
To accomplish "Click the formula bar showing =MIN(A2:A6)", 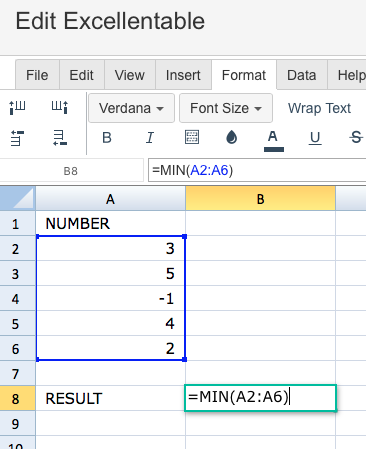I will [257, 170].
